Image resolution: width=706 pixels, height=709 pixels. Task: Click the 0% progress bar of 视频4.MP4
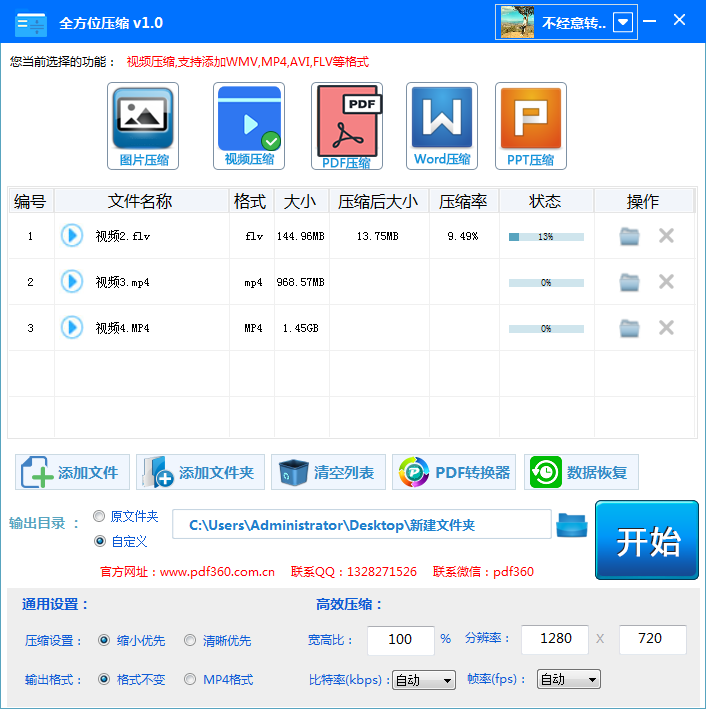point(546,329)
